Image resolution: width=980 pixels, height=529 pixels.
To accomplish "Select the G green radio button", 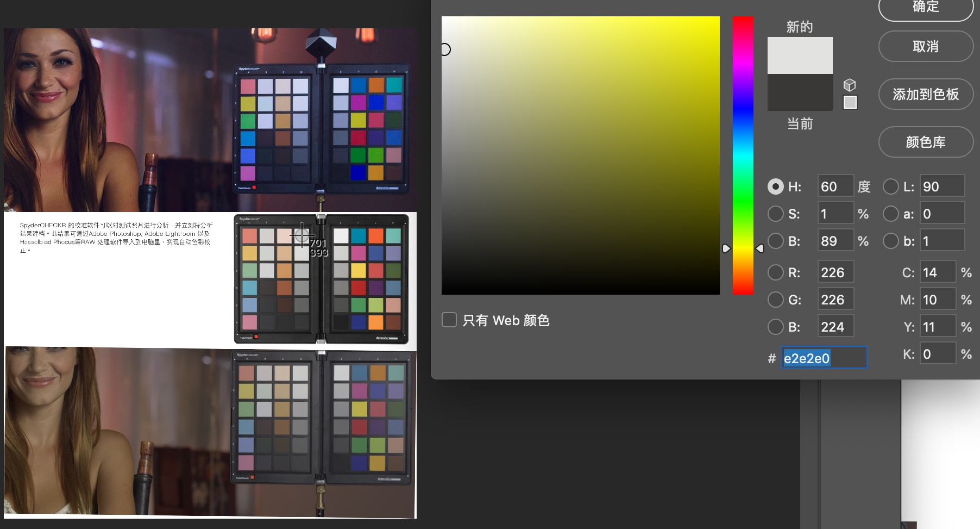I will coord(775,299).
